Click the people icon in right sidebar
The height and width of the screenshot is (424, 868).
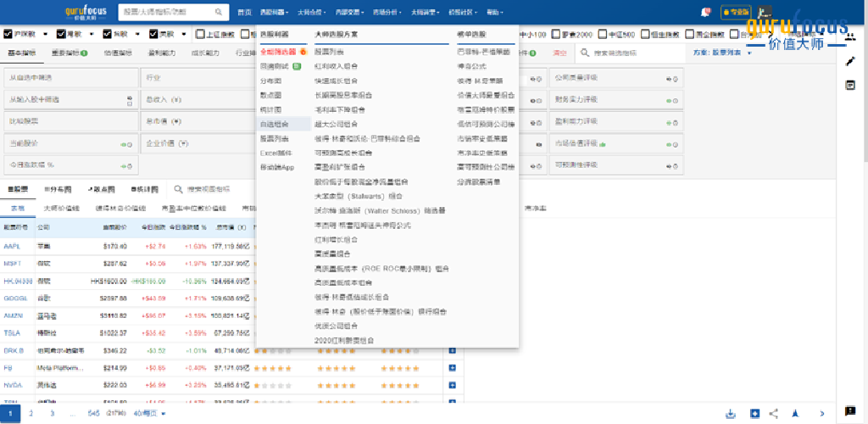[x=850, y=37]
